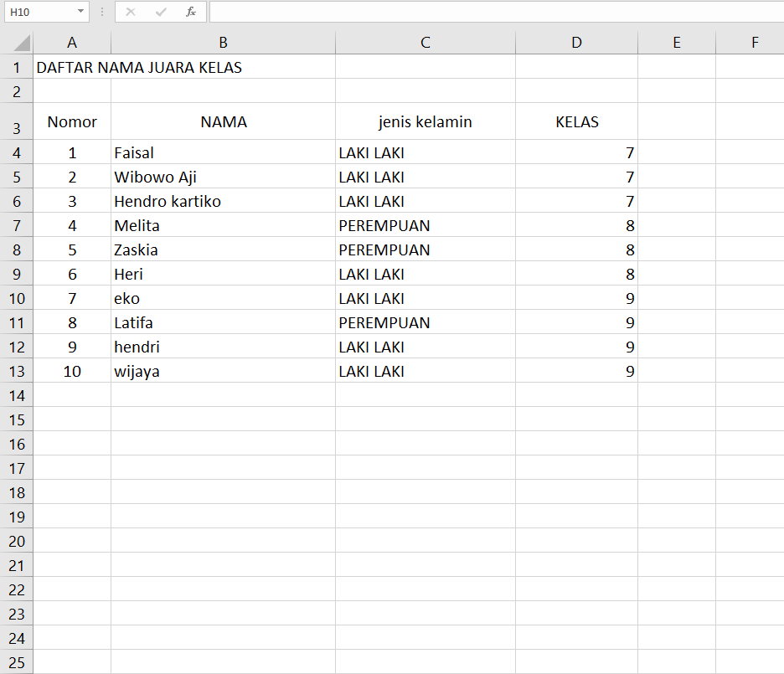Click the Select All corner triangle
784x674 pixels.
coord(22,43)
